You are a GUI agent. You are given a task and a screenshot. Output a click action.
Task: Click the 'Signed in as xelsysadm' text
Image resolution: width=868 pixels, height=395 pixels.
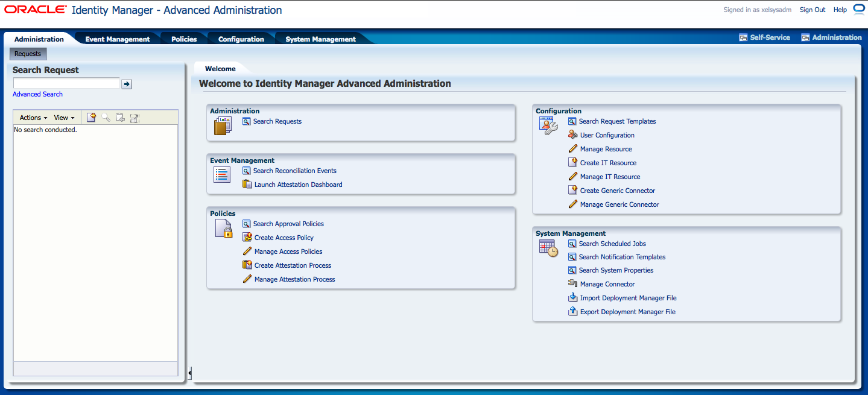tap(757, 10)
